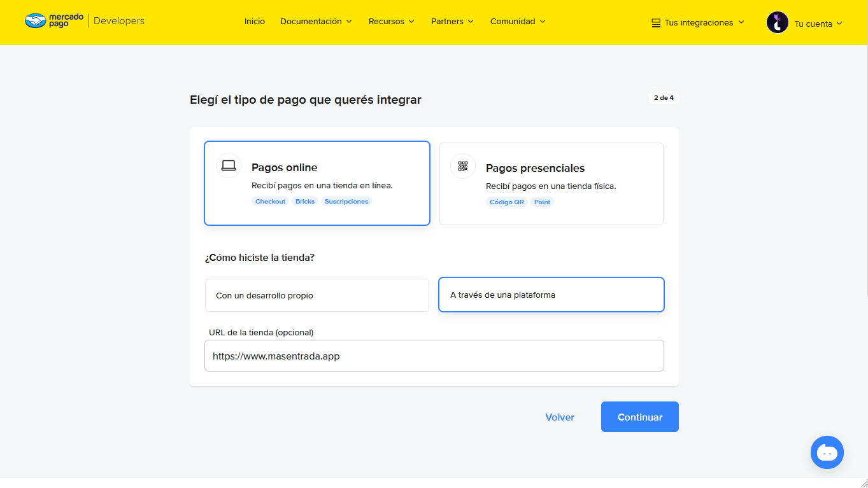Click the Suscripciones tag
The image size is (868, 488).
(346, 201)
